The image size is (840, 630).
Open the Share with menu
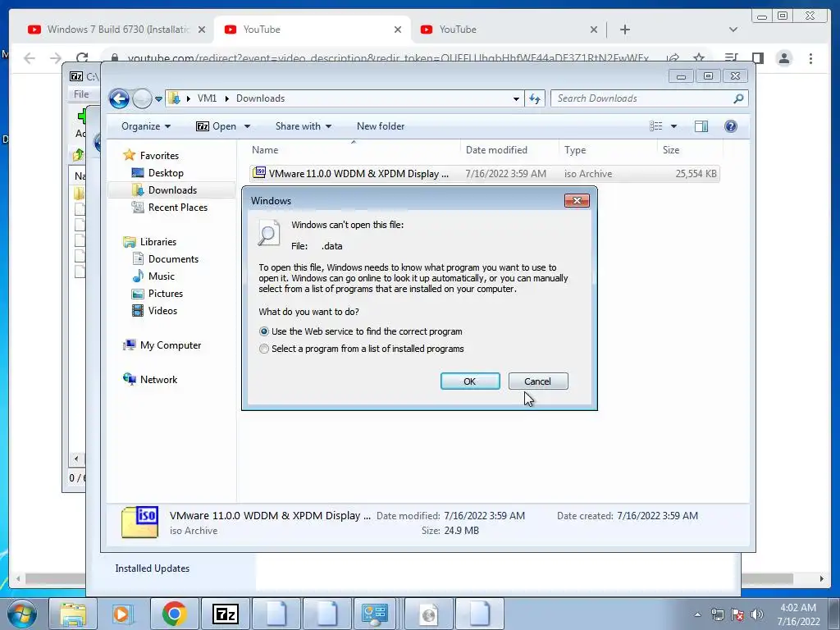(304, 126)
